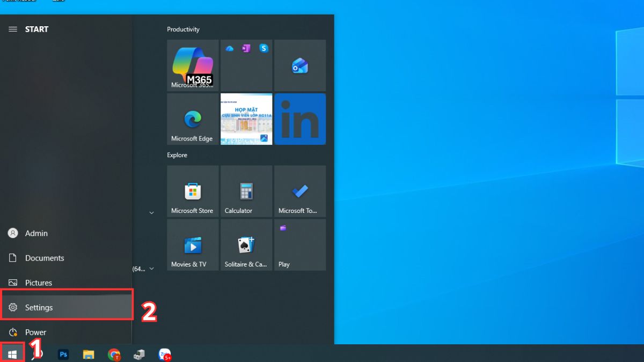Open OneNote from the Productivity folder tile

pyautogui.click(x=246, y=48)
